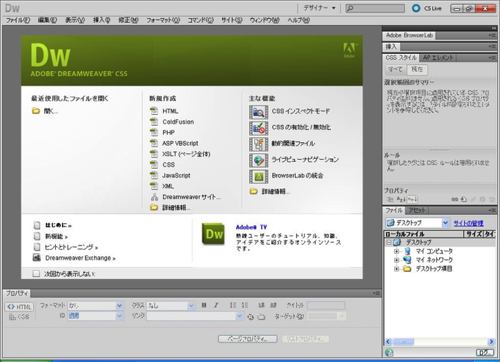Screen dimensions: 500x362
Task: Open the ヒントとトレーニング link
Action: pyautogui.click(x=71, y=247)
